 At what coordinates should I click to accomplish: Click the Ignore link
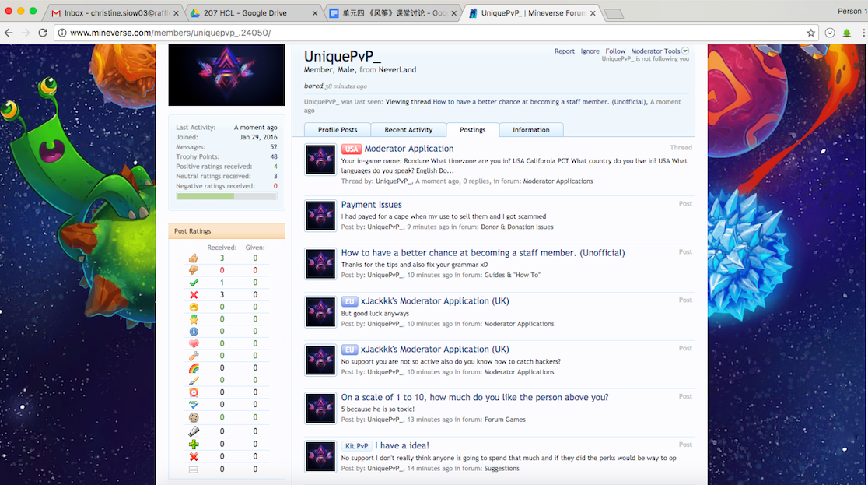(x=590, y=51)
